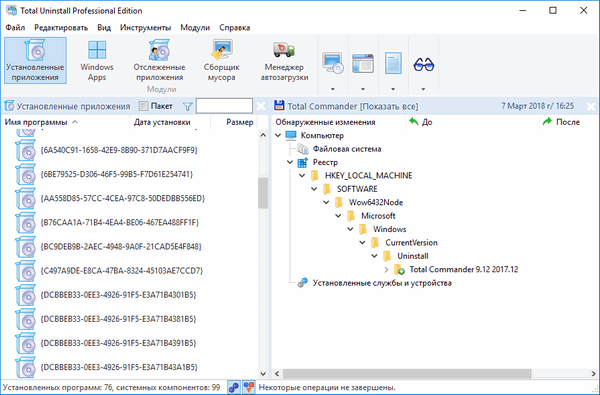Click the floppy disk save icon

pos(279,106)
